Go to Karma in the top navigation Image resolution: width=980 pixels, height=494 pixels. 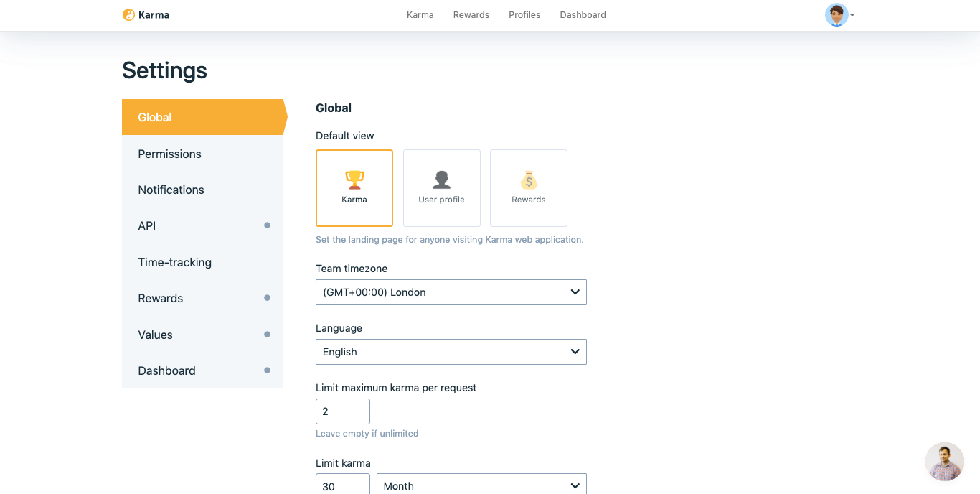click(x=420, y=14)
